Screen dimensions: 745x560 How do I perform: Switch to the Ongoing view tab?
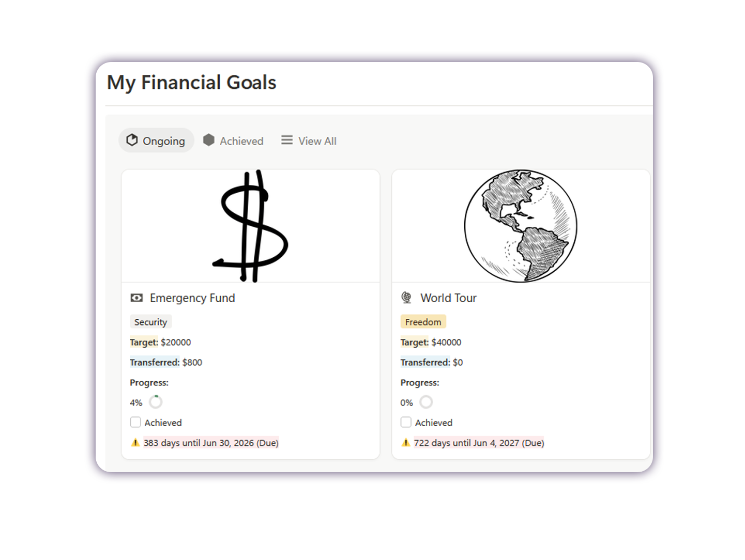click(163, 141)
